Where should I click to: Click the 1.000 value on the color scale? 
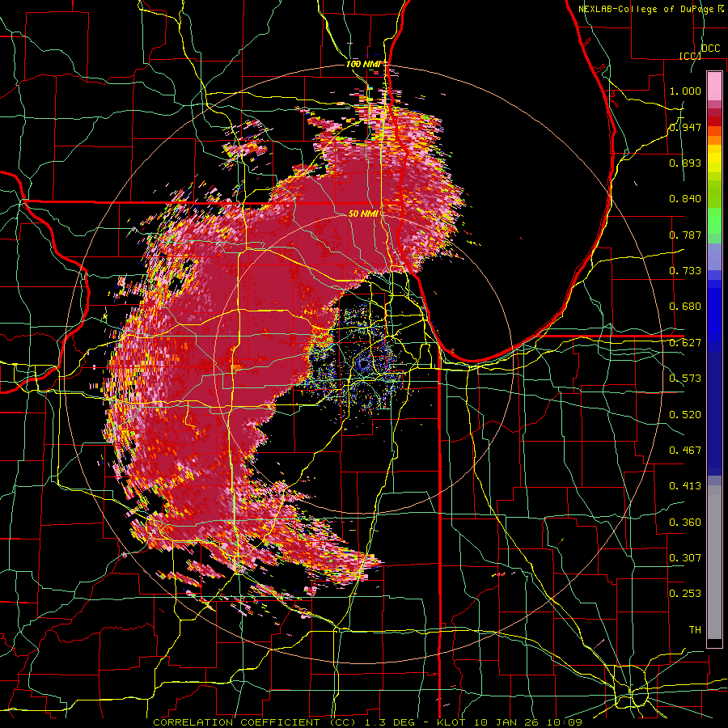pyautogui.click(x=685, y=91)
